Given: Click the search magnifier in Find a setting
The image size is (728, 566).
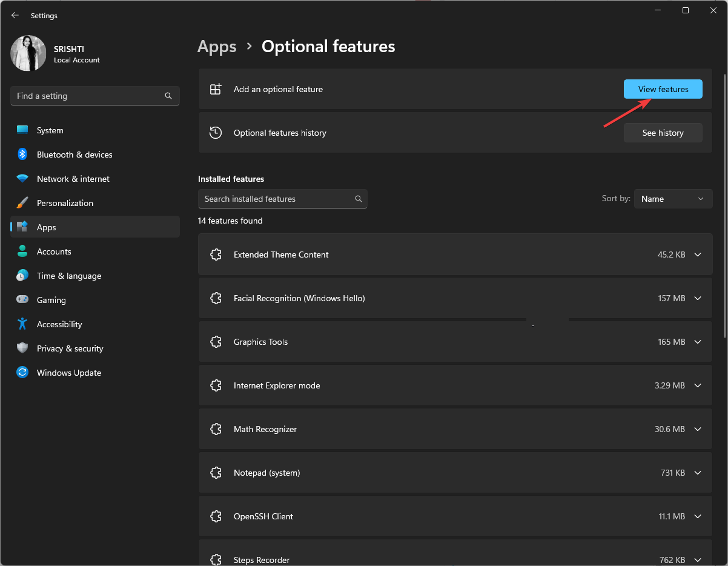Looking at the screenshot, I should [x=168, y=96].
